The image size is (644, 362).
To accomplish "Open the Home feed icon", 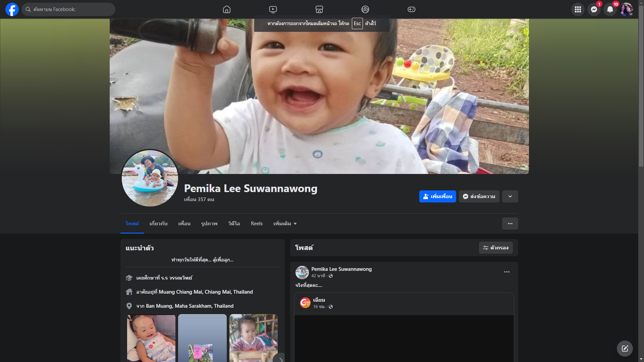I will [x=227, y=9].
